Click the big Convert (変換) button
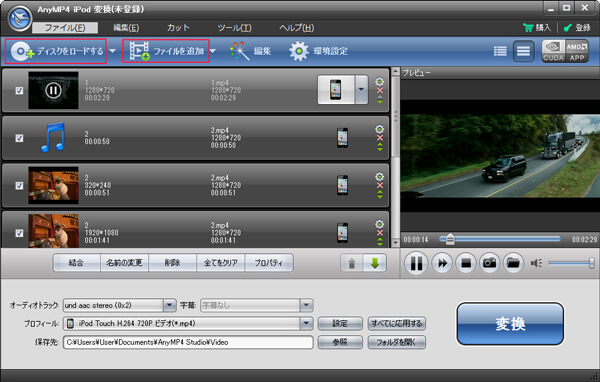Screen dimensions: 600x382 click(x=510, y=324)
